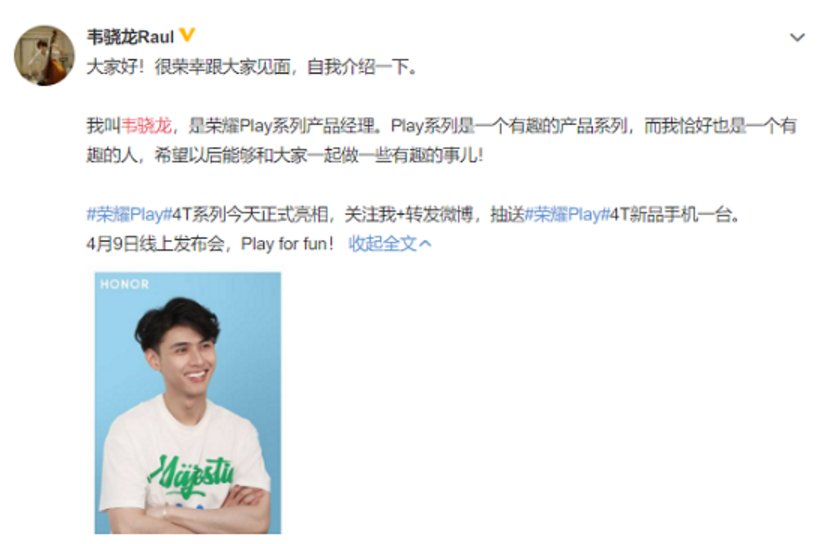Open the red 韦骁龙 mention link
The image size is (821, 544).
point(146,126)
